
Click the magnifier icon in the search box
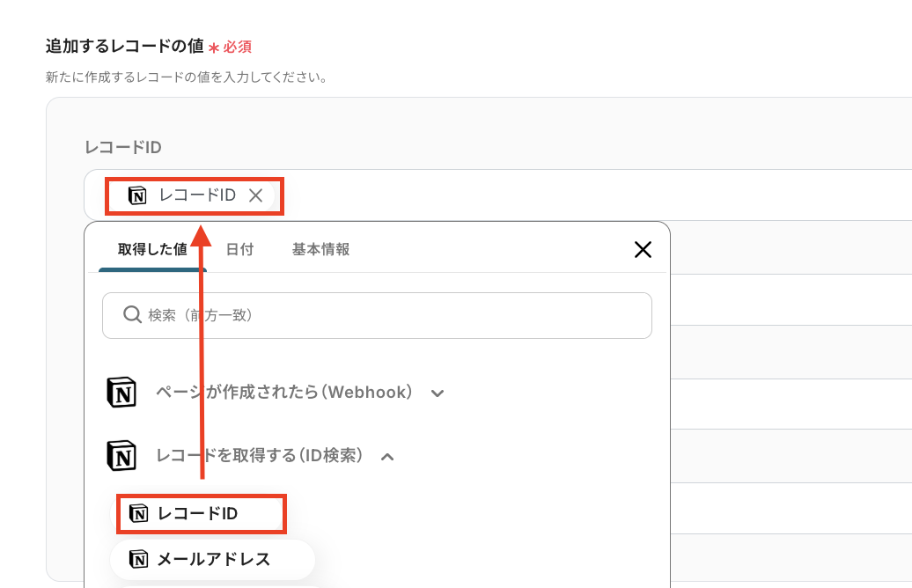pos(132,314)
